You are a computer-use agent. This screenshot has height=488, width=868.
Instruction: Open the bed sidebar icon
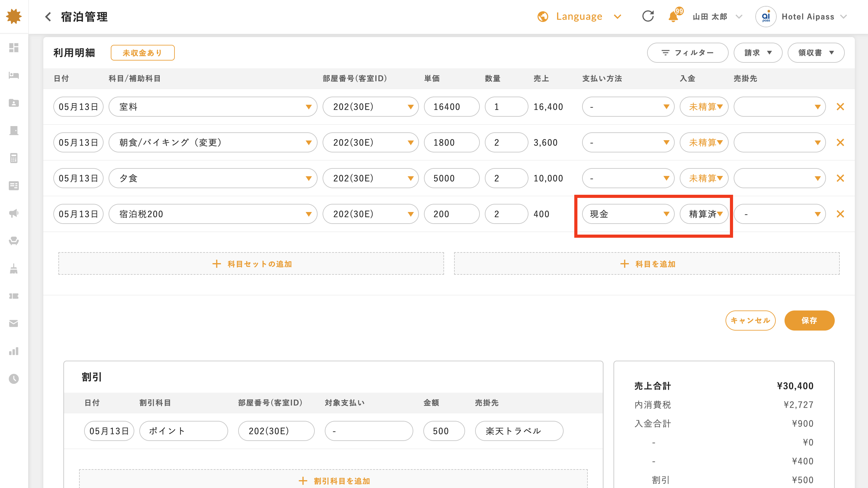tap(14, 75)
